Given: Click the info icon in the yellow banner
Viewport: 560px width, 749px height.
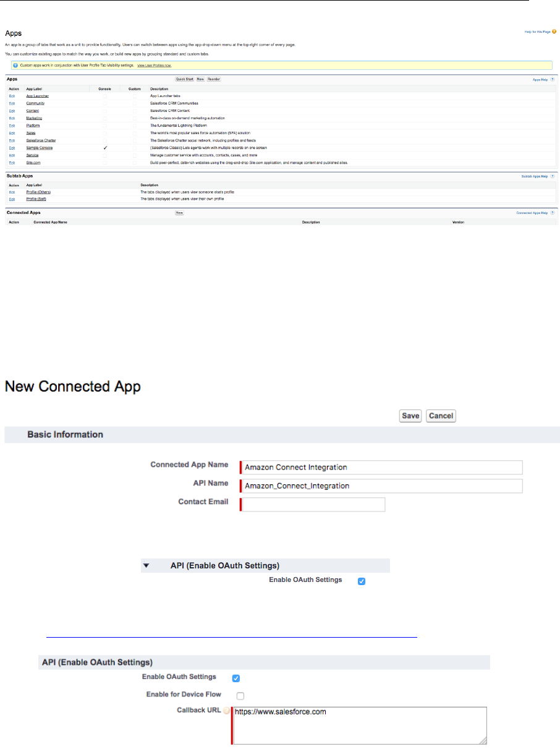Looking at the screenshot, I should 14,65.
